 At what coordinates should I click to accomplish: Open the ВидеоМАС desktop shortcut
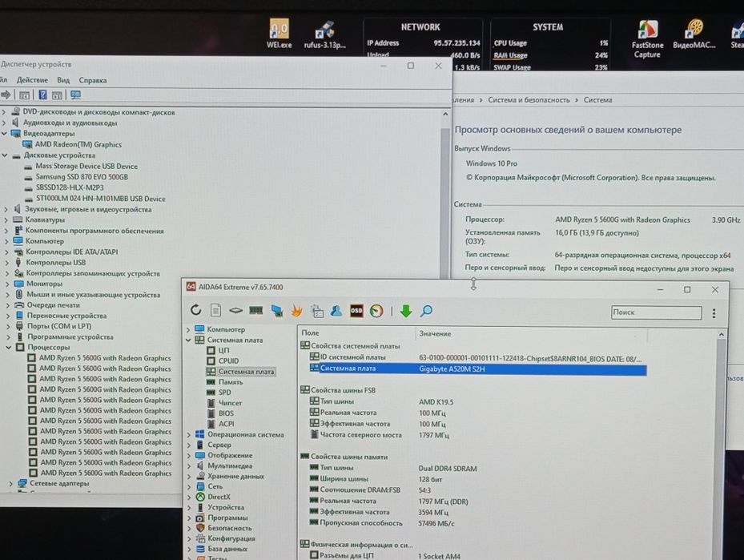[694, 34]
